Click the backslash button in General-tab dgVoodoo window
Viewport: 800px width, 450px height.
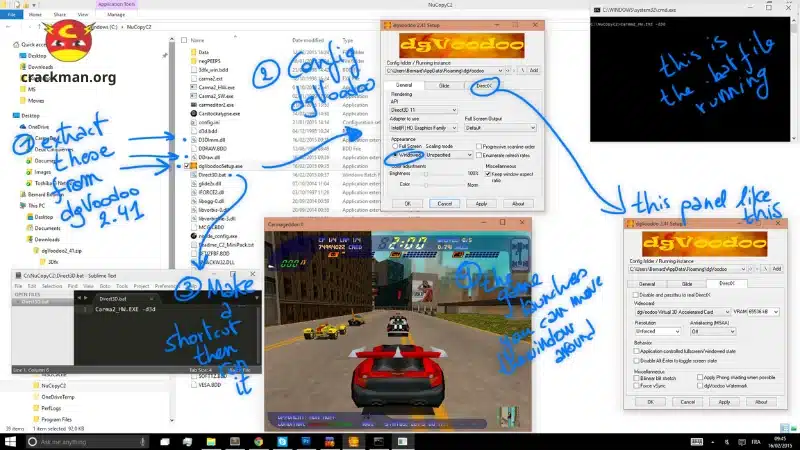pyautogui.click(x=522, y=70)
